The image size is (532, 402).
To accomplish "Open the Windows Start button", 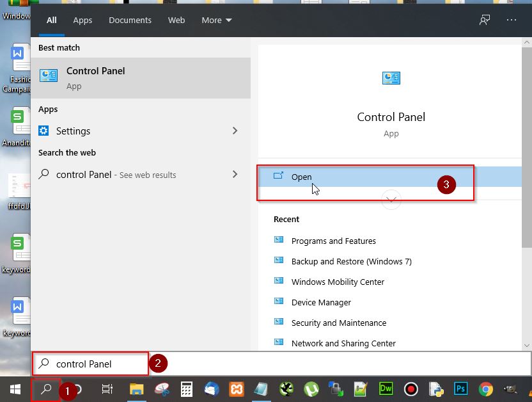I will point(15,389).
